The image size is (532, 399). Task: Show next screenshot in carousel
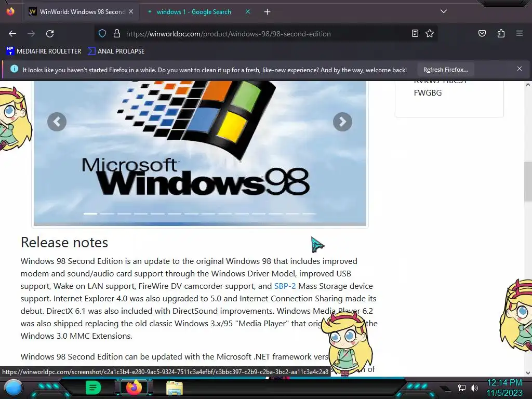pyautogui.click(x=342, y=122)
